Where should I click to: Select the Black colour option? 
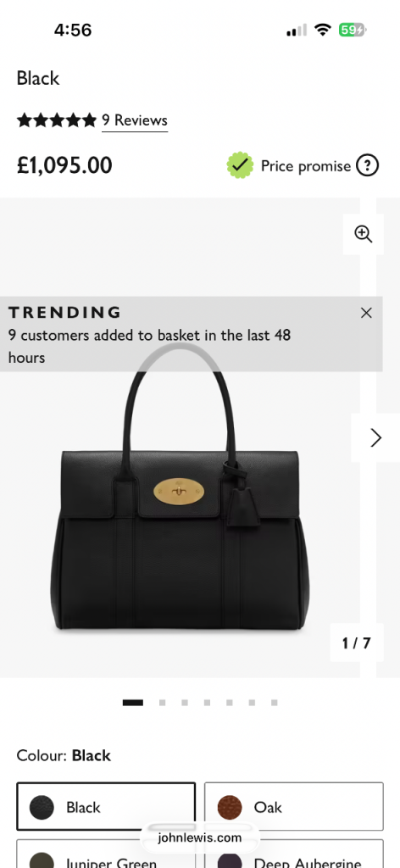click(x=106, y=807)
